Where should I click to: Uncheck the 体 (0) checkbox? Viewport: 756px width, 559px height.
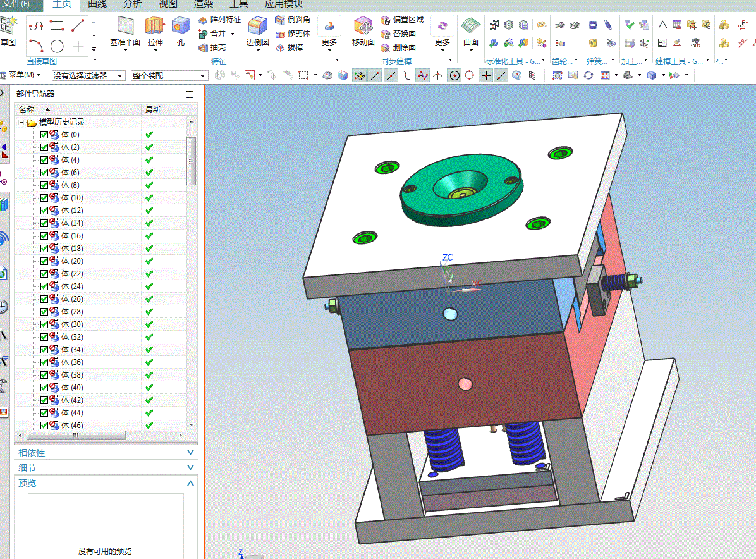tap(44, 135)
